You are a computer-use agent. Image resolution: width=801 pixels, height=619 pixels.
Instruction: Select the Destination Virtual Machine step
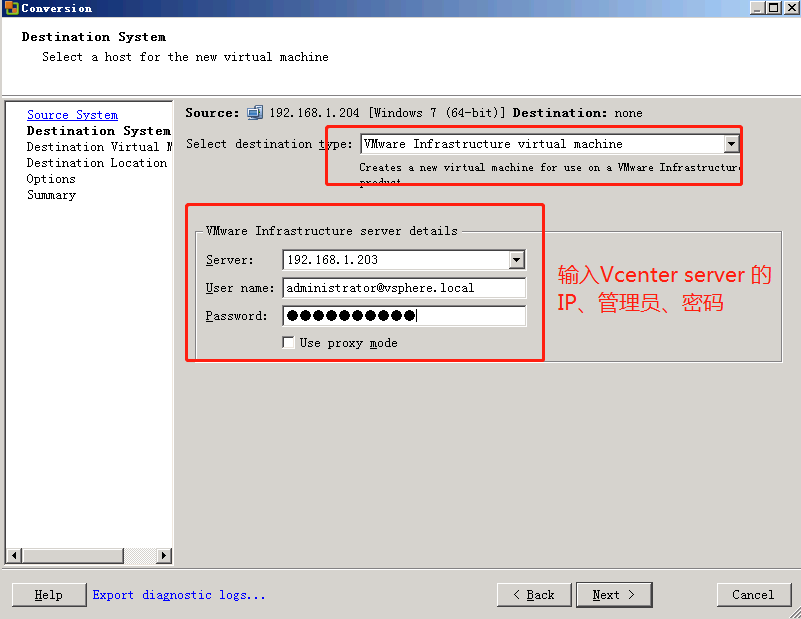[x=99, y=147]
